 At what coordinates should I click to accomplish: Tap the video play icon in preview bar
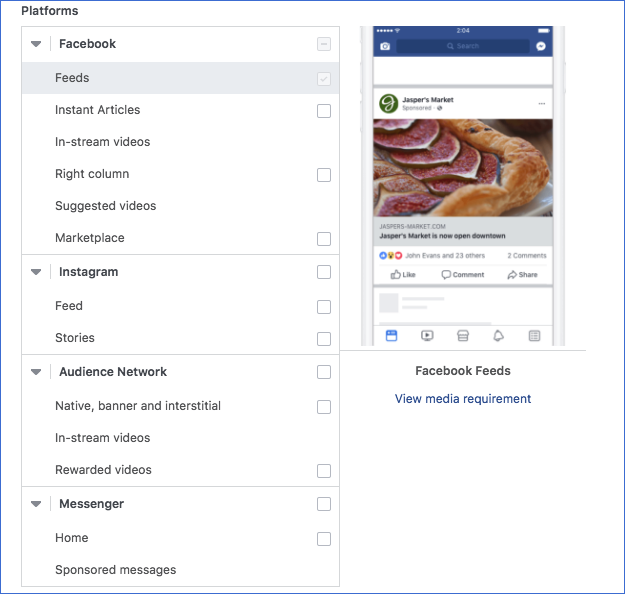pyautogui.click(x=427, y=336)
